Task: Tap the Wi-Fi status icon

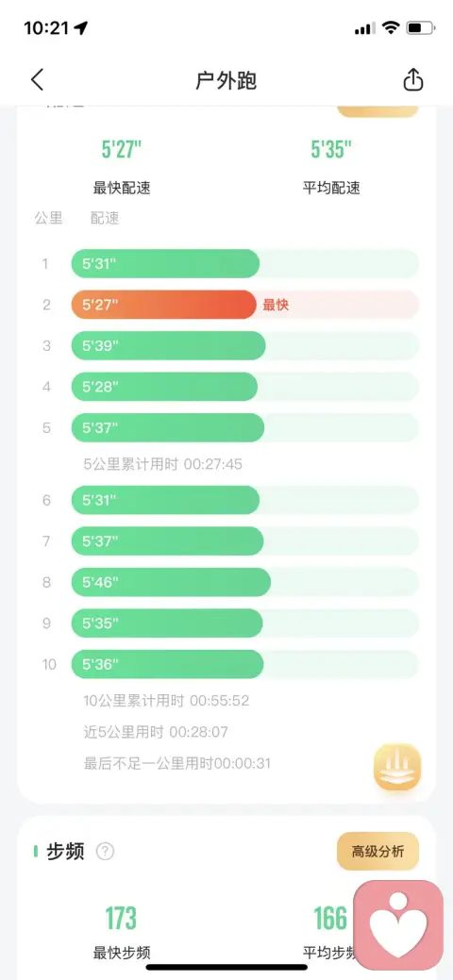Action: pyautogui.click(x=391, y=27)
